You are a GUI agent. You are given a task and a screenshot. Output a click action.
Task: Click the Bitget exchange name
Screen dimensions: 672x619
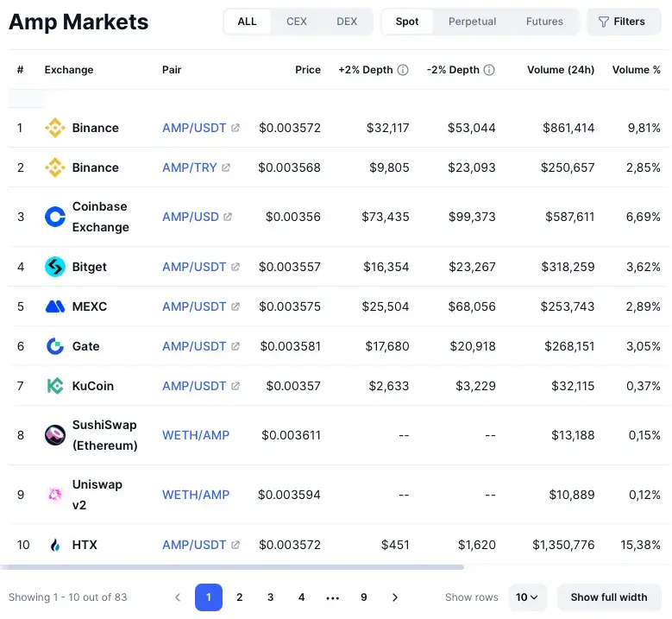coord(89,267)
